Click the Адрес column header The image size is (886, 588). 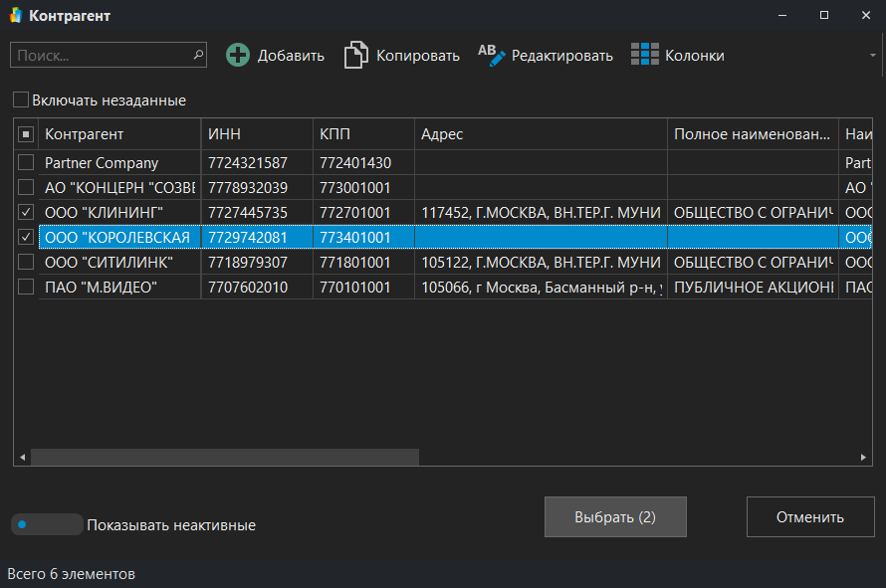pos(540,134)
